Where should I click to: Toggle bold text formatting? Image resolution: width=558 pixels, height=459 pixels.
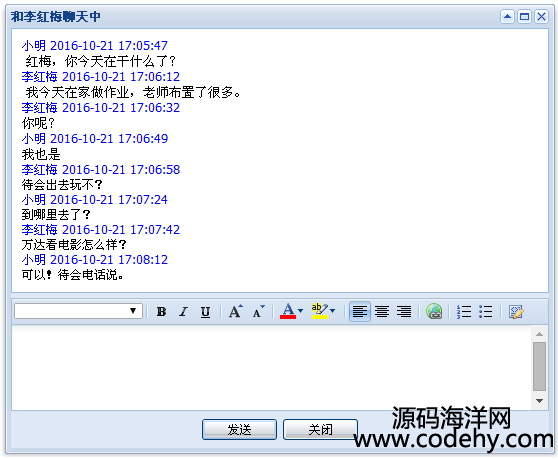coord(161,312)
